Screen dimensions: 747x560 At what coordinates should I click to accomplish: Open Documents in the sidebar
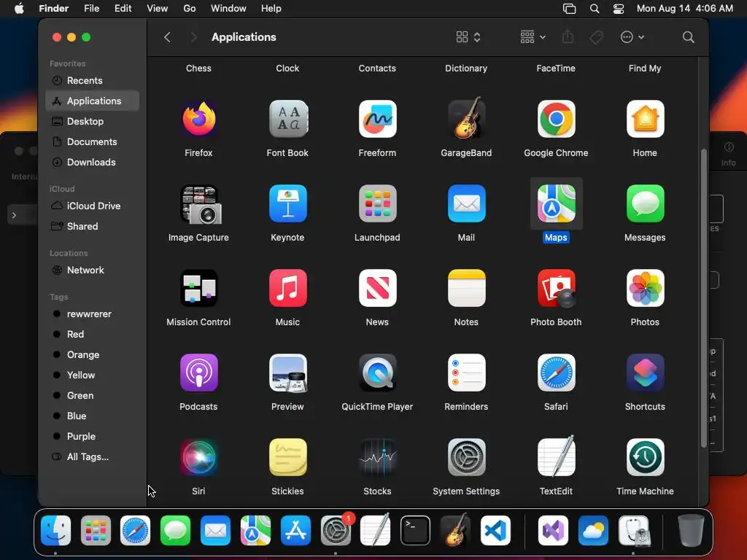(x=93, y=142)
